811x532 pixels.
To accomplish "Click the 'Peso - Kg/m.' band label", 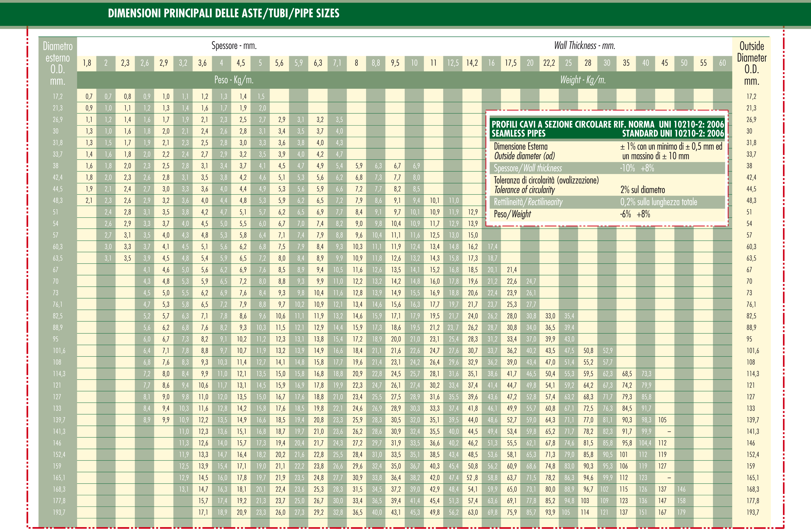I will [x=234, y=80].
